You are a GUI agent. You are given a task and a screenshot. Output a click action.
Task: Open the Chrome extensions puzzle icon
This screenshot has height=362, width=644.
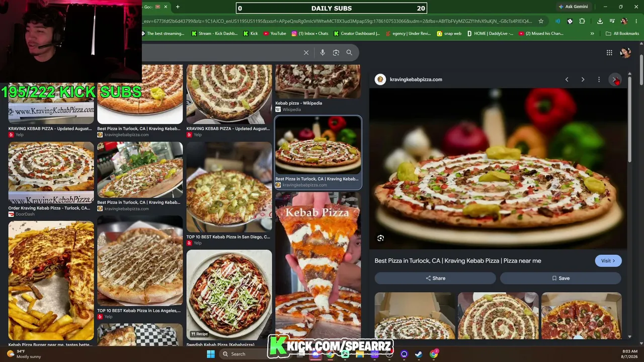tap(582, 21)
